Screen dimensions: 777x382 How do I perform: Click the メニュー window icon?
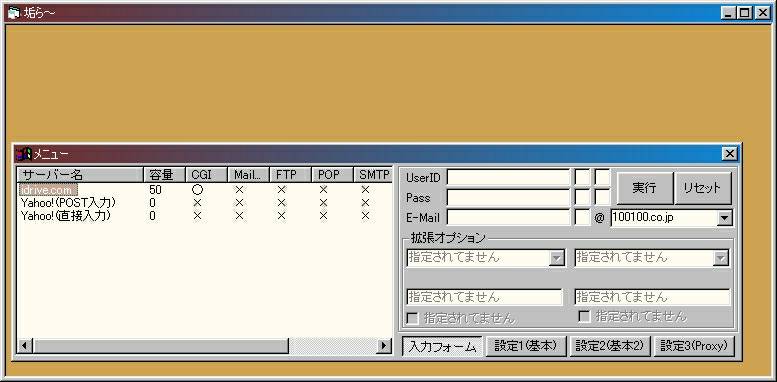pyautogui.click(x=24, y=154)
